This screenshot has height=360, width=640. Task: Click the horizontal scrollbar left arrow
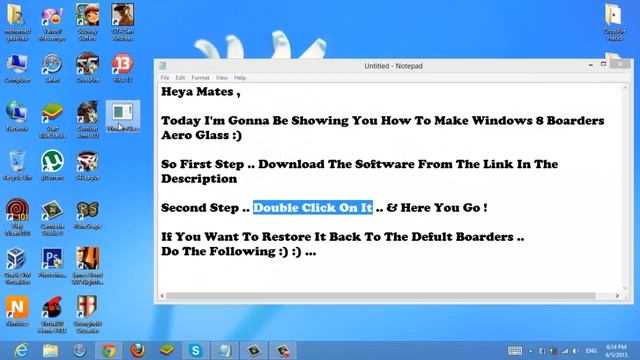[x=162, y=296]
